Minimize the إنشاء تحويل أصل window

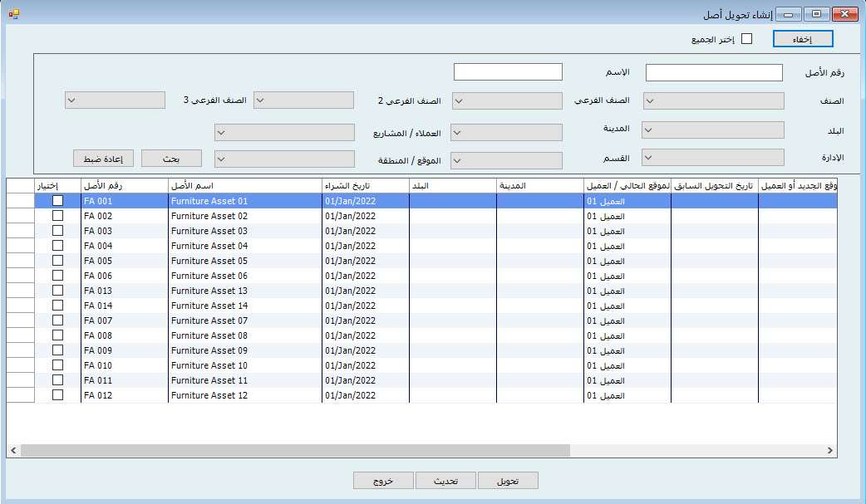(789, 14)
